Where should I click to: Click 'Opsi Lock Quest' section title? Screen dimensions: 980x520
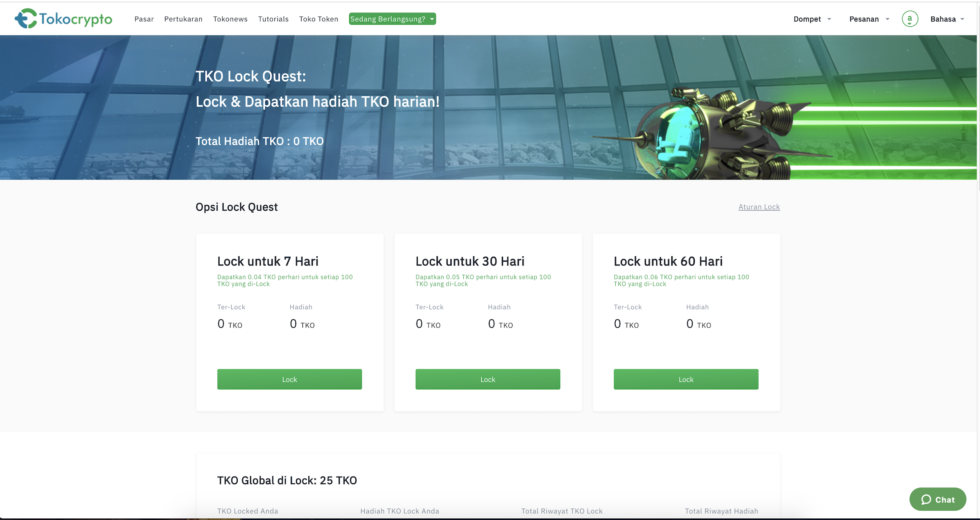[x=236, y=207]
